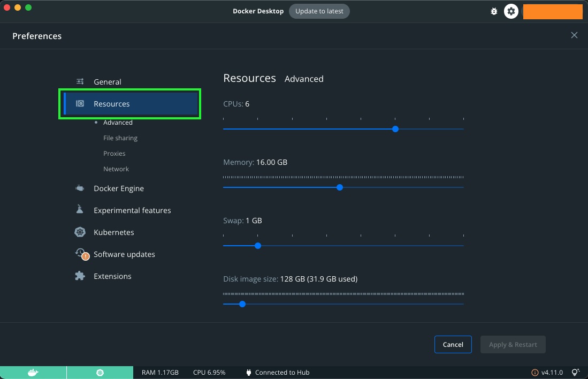Click the General sliders icon
Screen dimensions: 588x379
[80, 81]
